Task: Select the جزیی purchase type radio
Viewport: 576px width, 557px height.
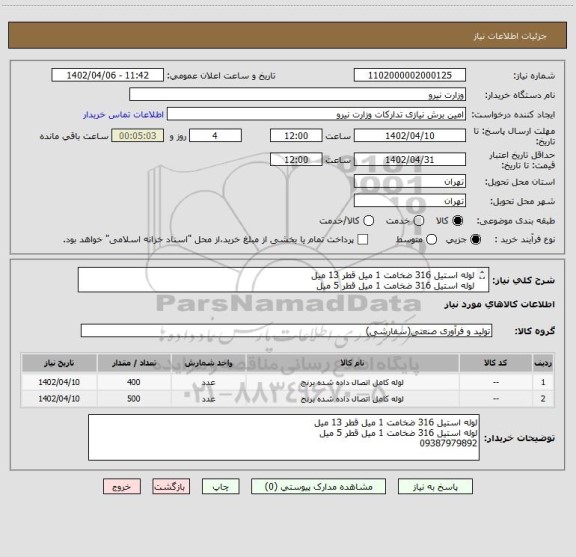Action: (x=476, y=240)
